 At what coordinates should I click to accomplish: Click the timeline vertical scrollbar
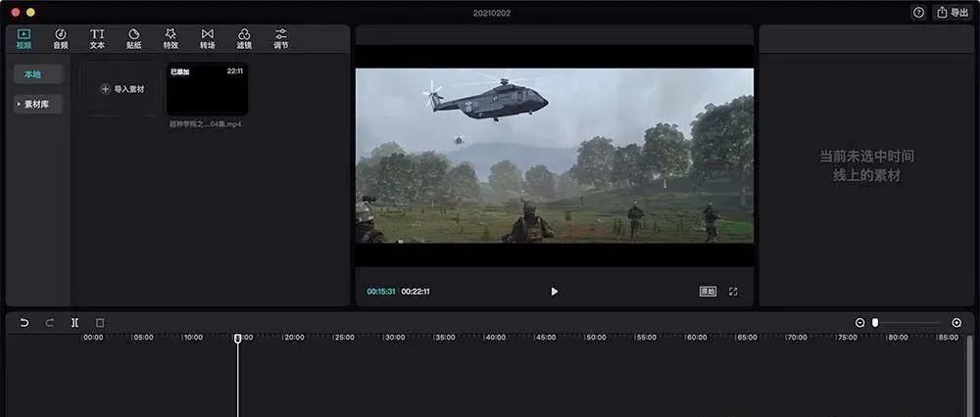click(969, 375)
